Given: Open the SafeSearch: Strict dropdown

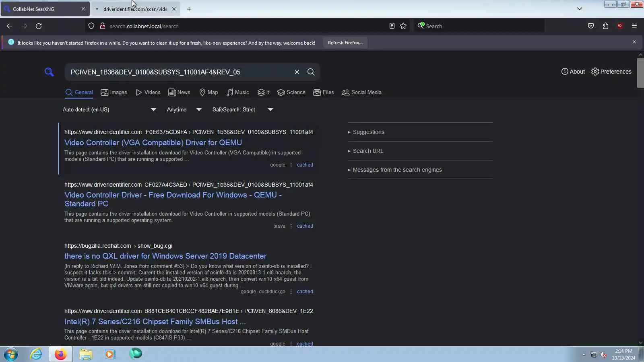Looking at the screenshot, I should 243,109.
